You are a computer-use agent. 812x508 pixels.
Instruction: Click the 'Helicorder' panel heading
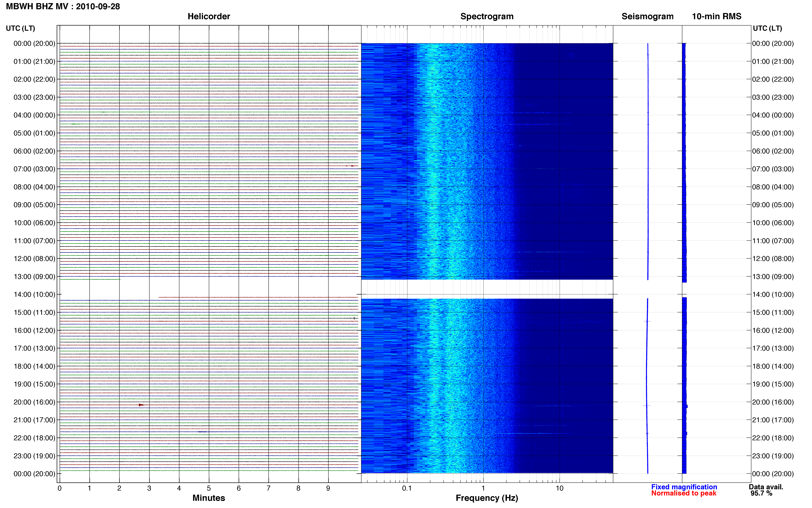[x=208, y=16]
